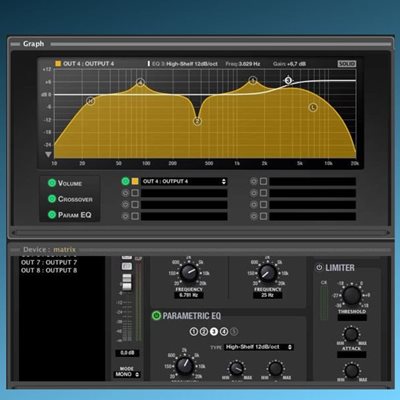Screen dimensions: 400x400
Task: Select EQ node 2 at the notch dip
Action: pyautogui.click(x=197, y=121)
